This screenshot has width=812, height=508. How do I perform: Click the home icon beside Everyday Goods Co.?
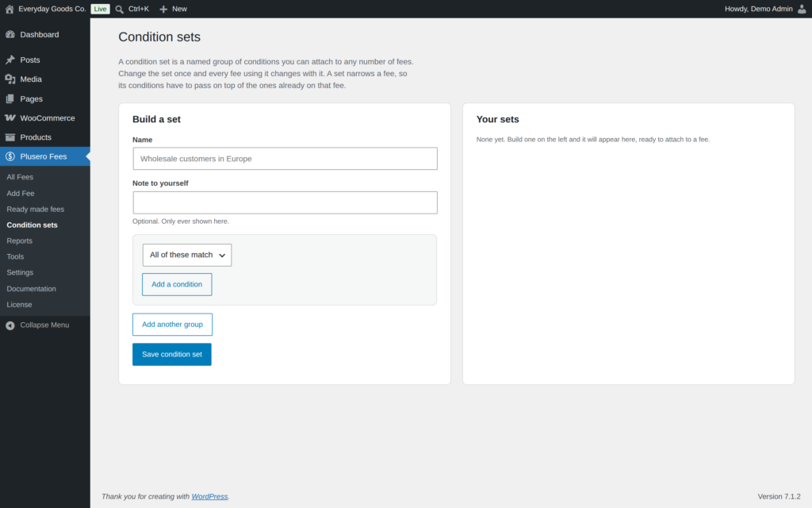pyautogui.click(x=10, y=9)
